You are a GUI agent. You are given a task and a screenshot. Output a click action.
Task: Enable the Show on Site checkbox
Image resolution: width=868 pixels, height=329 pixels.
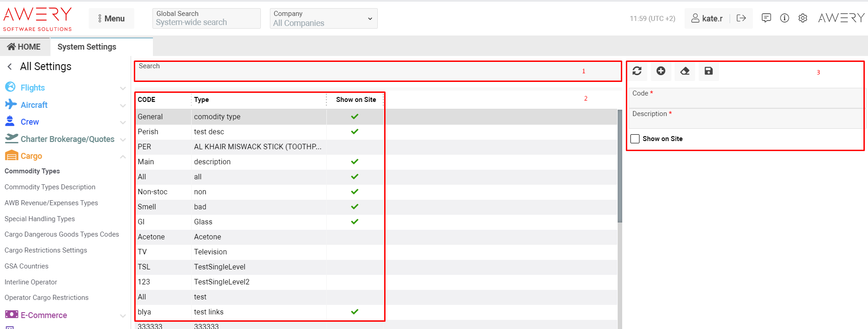click(x=635, y=139)
